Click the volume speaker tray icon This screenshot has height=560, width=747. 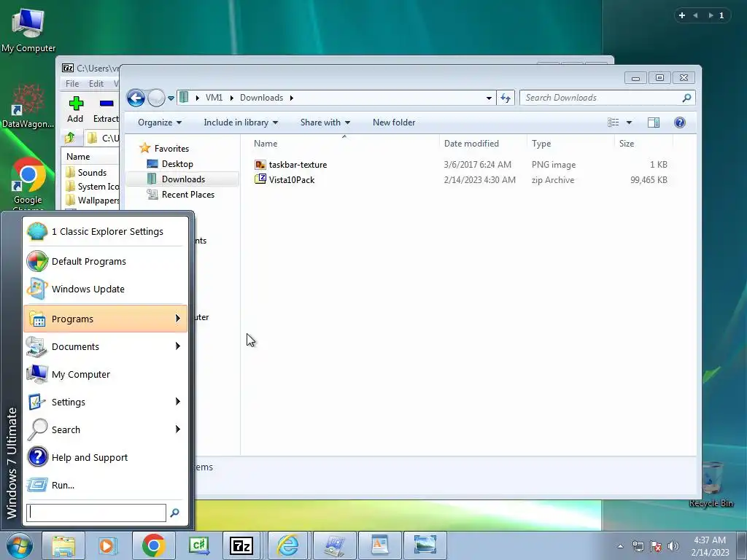673,546
